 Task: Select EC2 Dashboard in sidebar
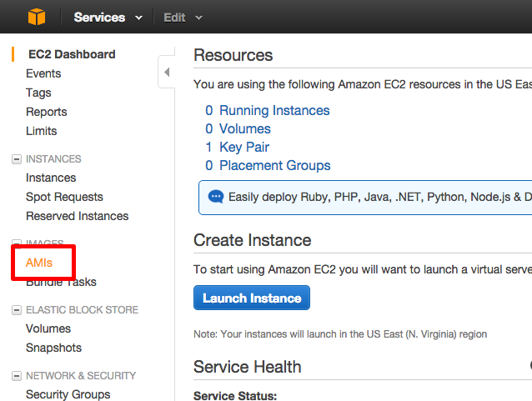coord(72,54)
